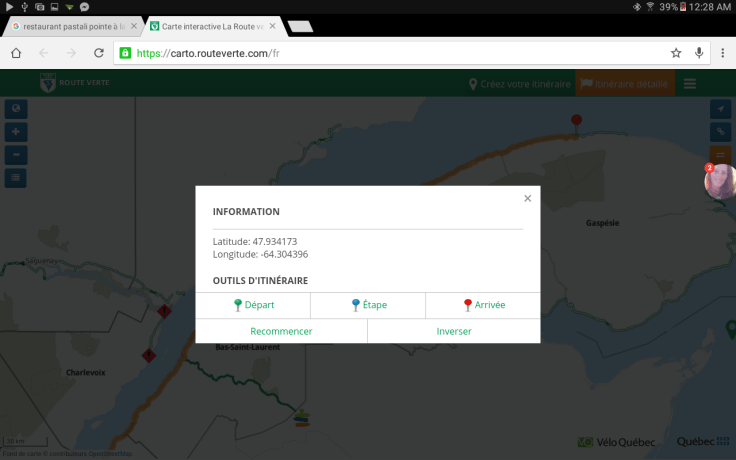Open the hamburger menu in header
The image size is (736, 460).
click(690, 84)
